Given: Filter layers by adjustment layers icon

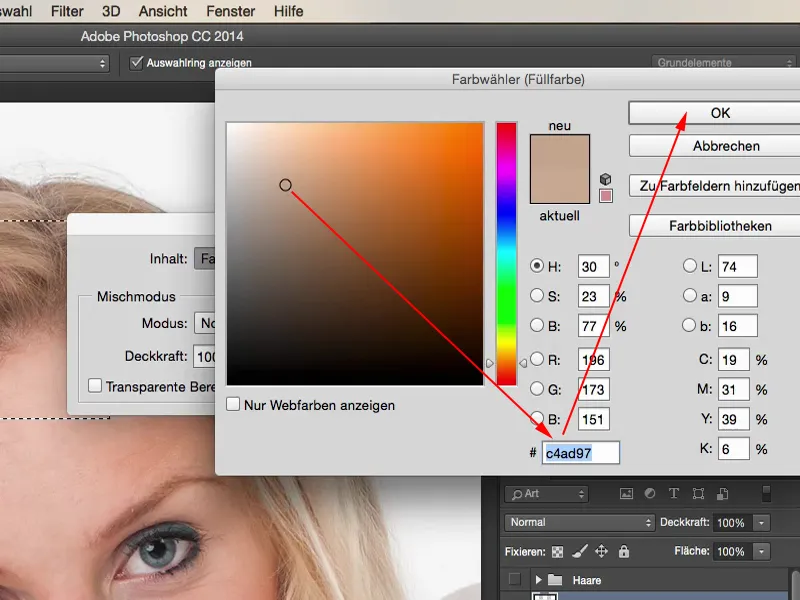Looking at the screenshot, I should click(649, 493).
